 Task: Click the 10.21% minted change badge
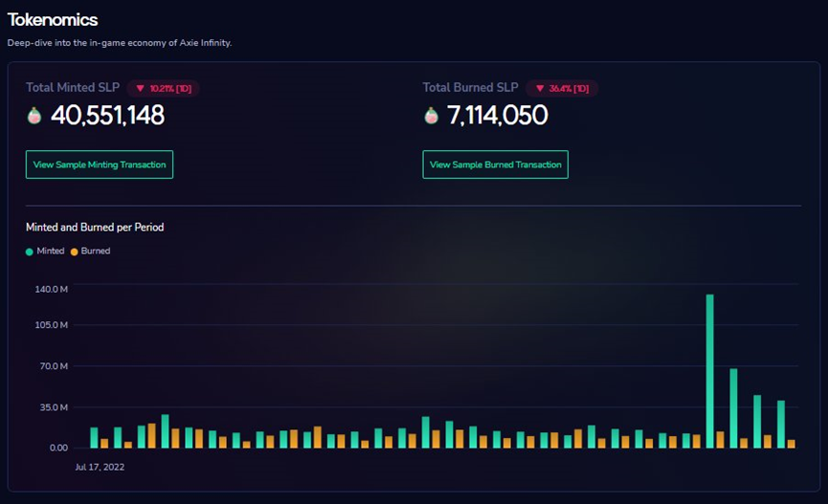coord(163,88)
